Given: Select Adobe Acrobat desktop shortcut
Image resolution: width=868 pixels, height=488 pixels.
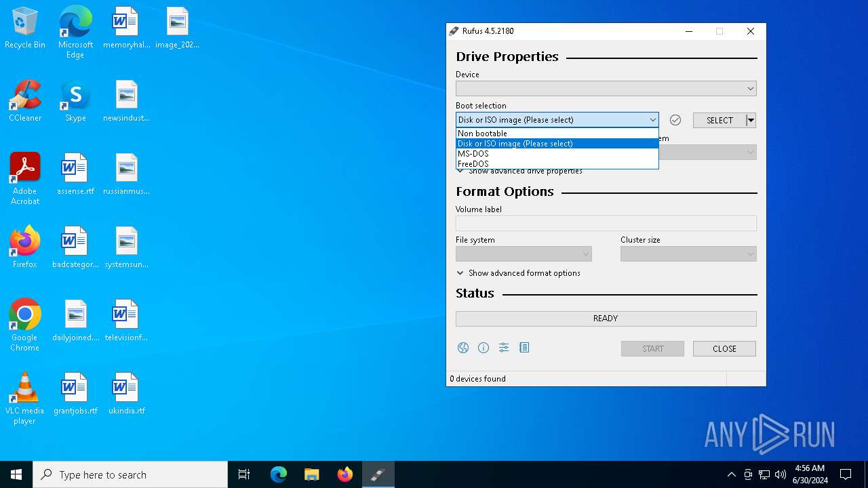Looking at the screenshot, I should 25,179.
